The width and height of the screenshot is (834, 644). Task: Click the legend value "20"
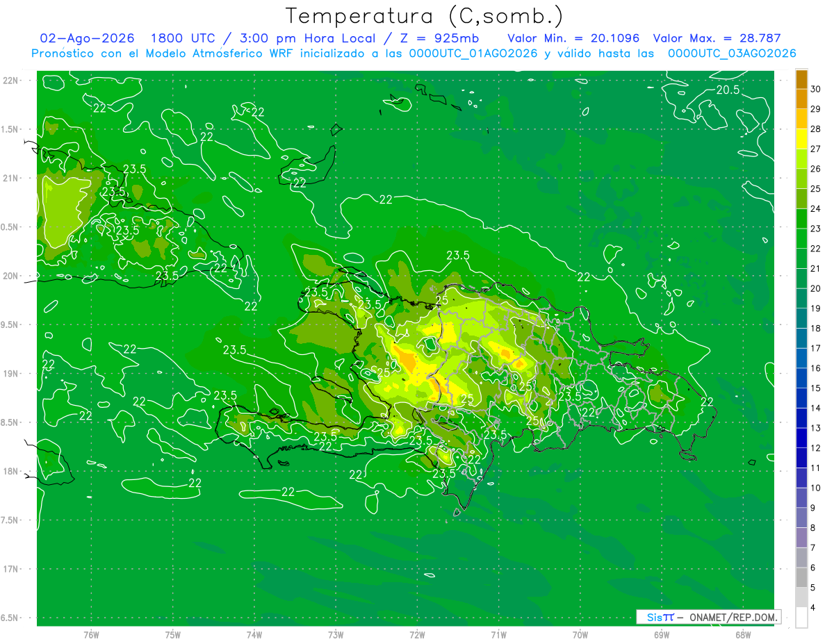click(815, 288)
